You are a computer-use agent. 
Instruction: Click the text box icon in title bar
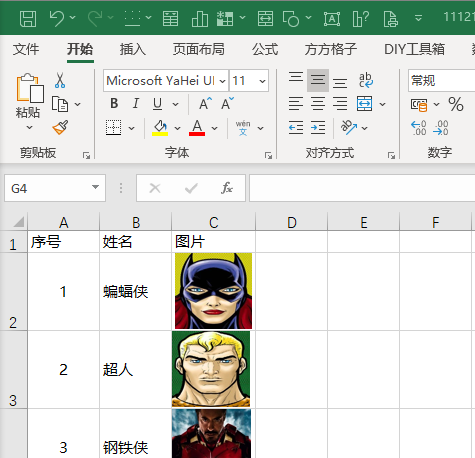[332, 18]
